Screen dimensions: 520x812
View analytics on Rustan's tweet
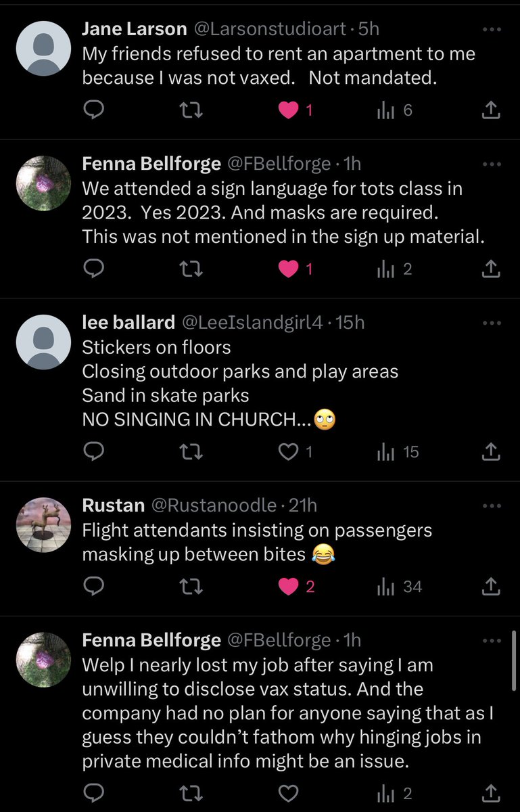(399, 587)
